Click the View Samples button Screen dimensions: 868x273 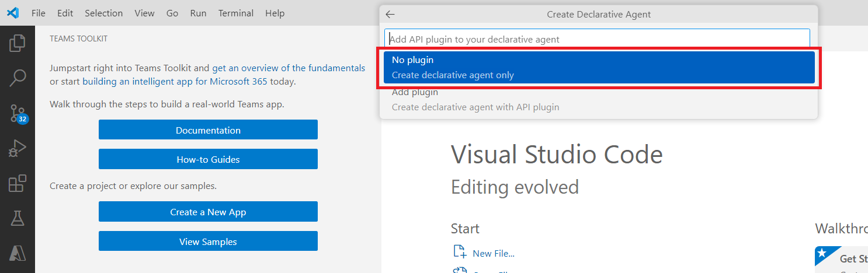[208, 242]
